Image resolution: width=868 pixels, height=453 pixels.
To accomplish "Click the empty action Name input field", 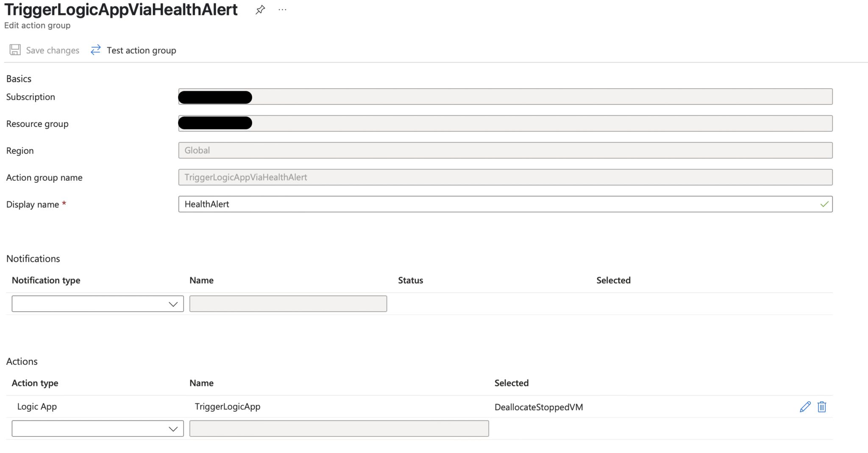I will [339, 428].
